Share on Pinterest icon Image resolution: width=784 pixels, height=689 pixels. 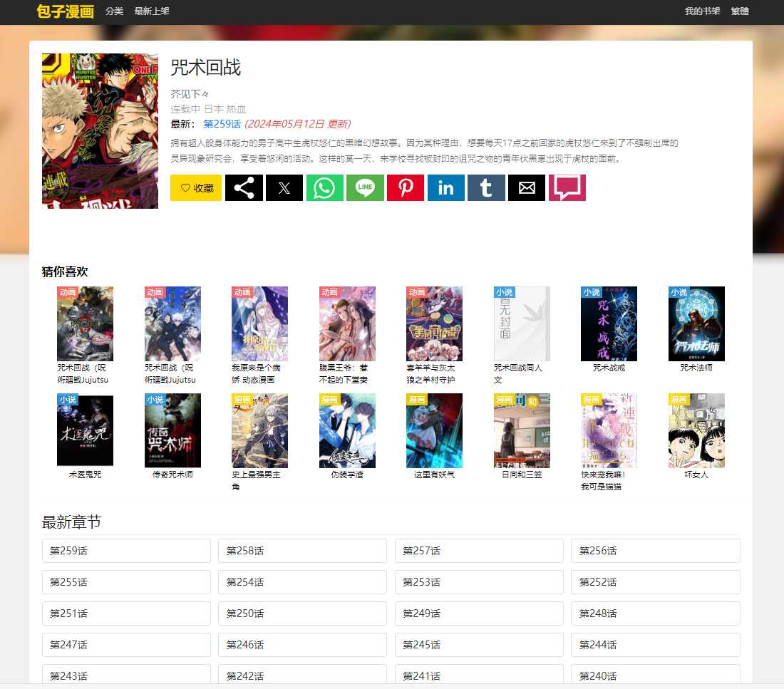click(x=406, y=188)
